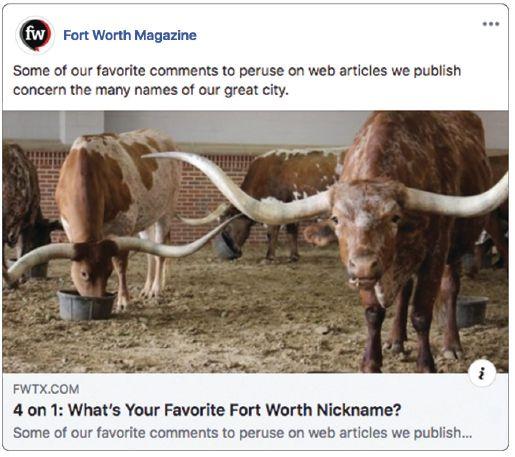Select the grey link card below the photo
Viewport: 515px width, 457px height.
(255, 411)
